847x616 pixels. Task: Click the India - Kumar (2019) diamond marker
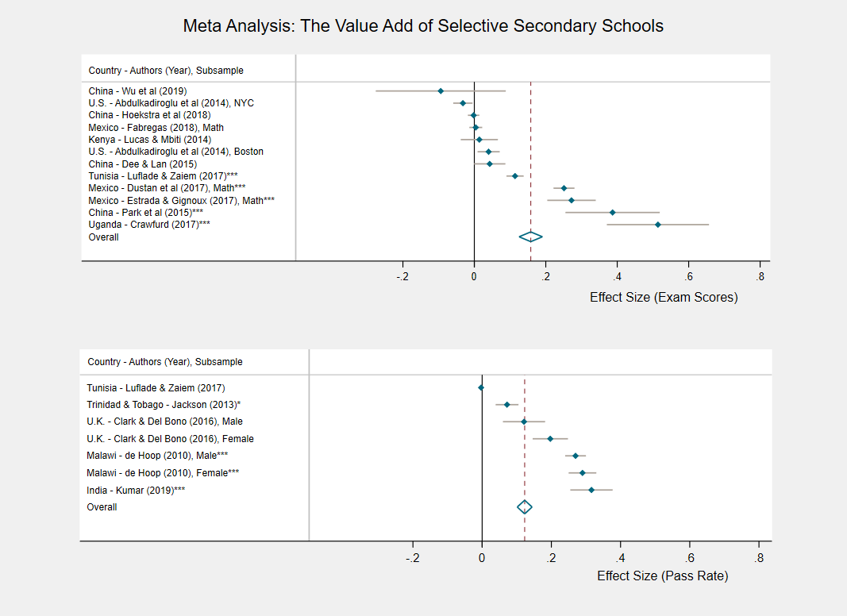591,490
